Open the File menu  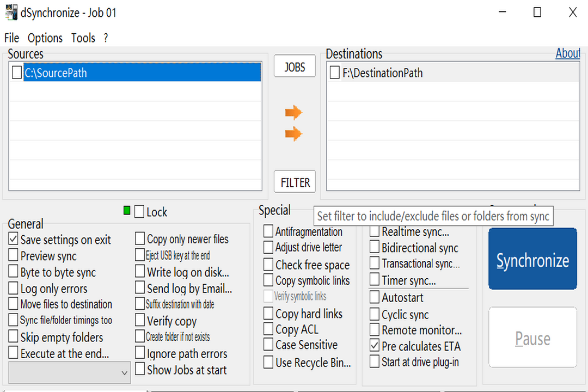click(11, 38)
